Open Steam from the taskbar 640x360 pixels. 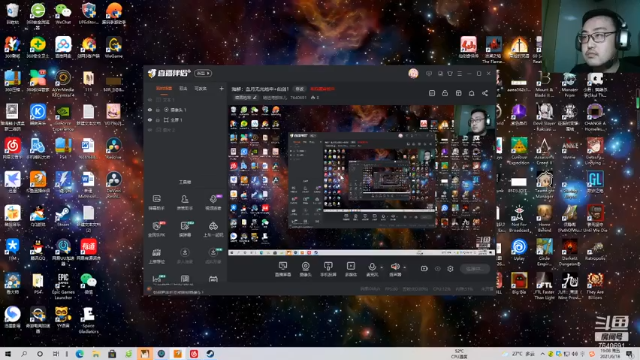[210, 354]
